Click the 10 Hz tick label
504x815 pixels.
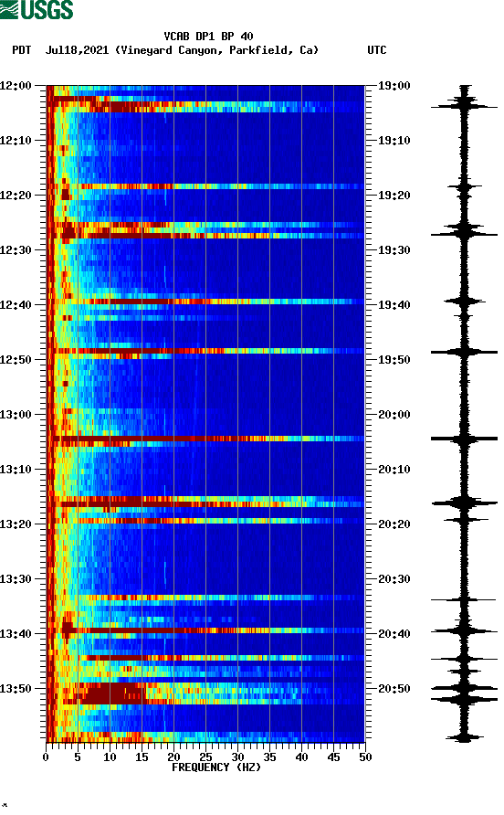coord(110,757)
